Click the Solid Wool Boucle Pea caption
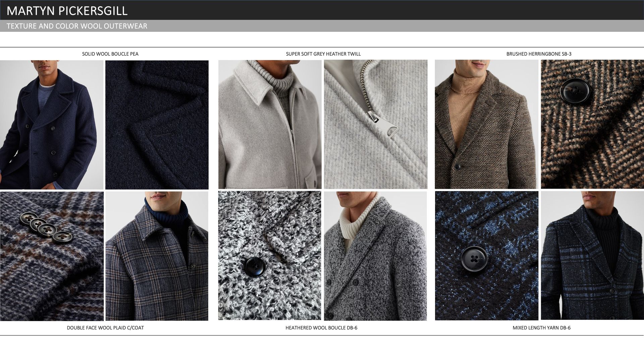644x362 pixels. (110, 54)
